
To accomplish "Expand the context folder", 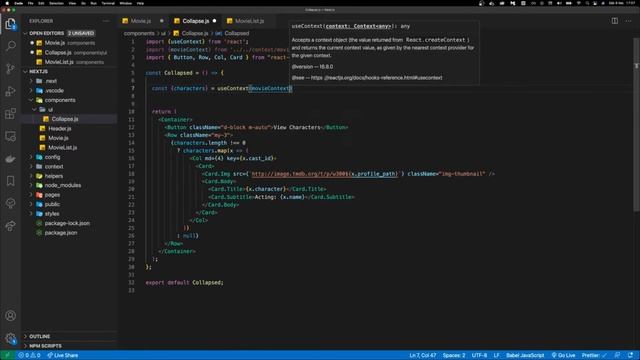I will point(54,167).
